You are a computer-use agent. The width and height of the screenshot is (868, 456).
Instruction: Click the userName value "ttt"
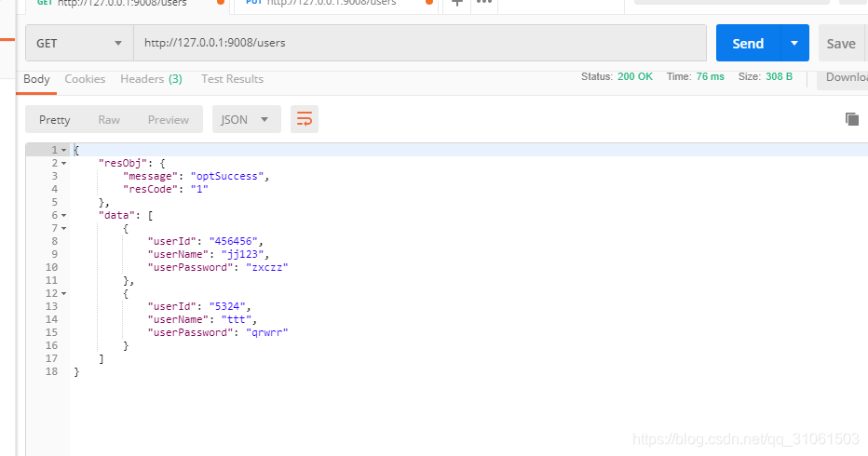pos(237,319)
